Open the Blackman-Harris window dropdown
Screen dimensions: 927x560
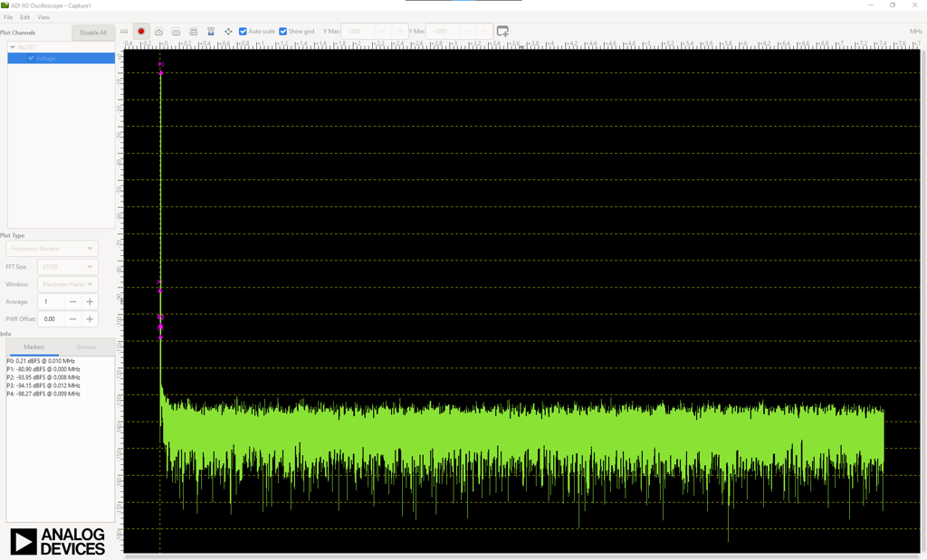pyautogui.click(x=67, y=284)
